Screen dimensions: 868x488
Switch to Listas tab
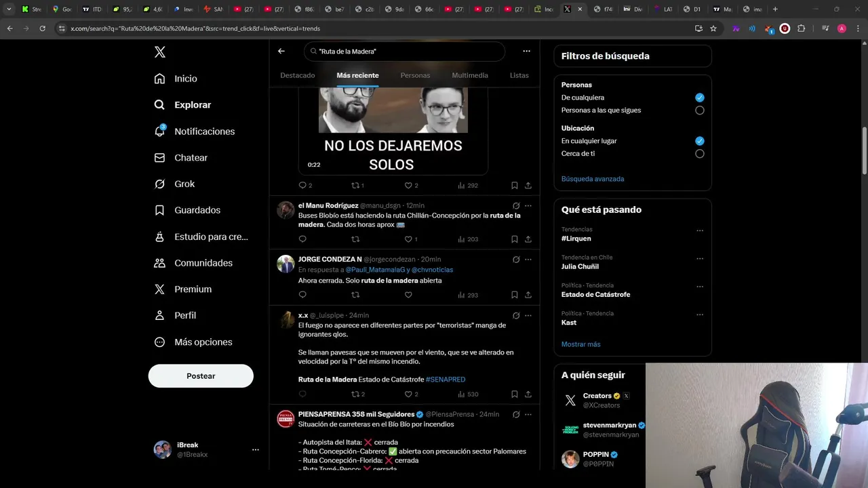[x=519, y=75]
